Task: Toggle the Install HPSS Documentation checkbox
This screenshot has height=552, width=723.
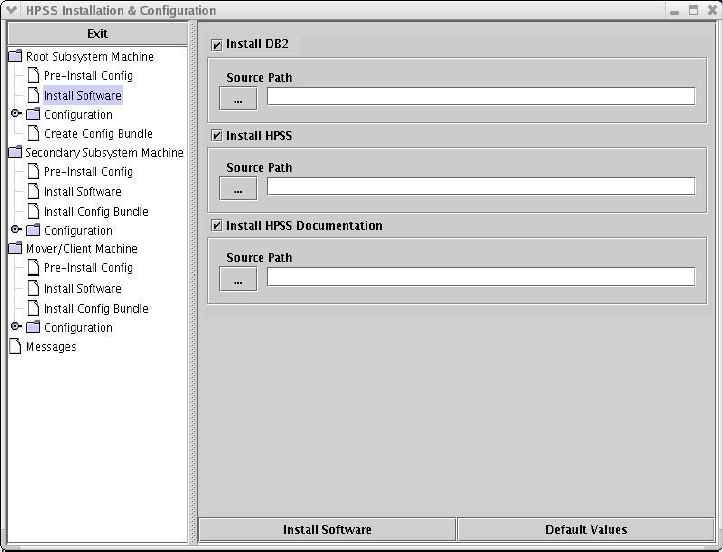Action: coord(216,226)
